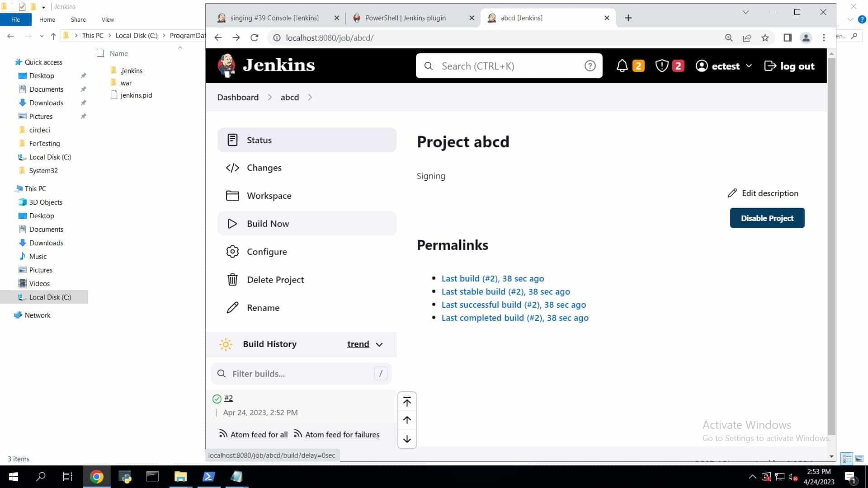
Task: Open PowerShell from the Windows taskbar
Action: coord(208,477)
